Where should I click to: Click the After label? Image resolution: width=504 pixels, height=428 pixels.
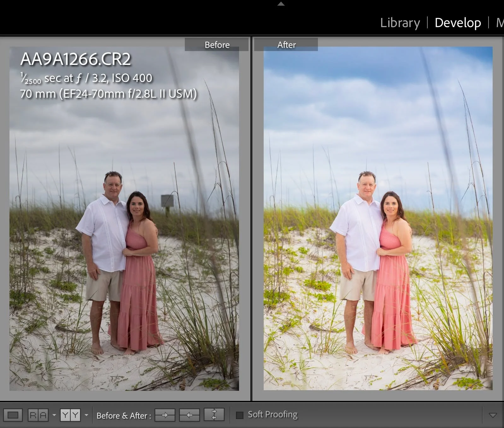point(286,45)
